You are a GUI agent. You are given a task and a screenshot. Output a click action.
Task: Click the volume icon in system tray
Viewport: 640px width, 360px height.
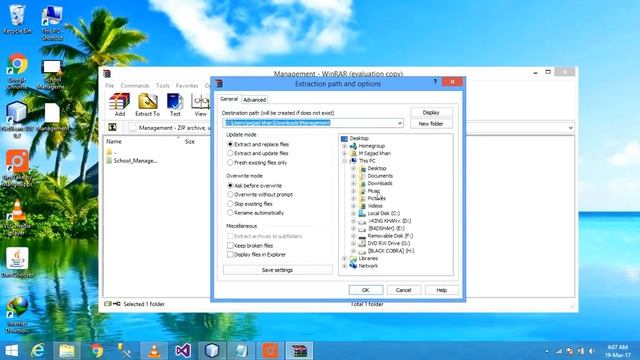coord(591,351)
